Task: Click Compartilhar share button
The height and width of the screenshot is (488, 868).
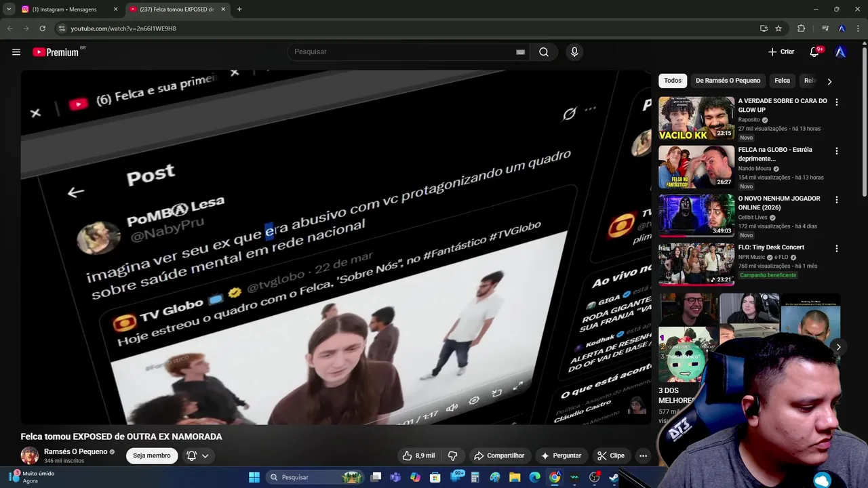Action: [x=499, y=455]
